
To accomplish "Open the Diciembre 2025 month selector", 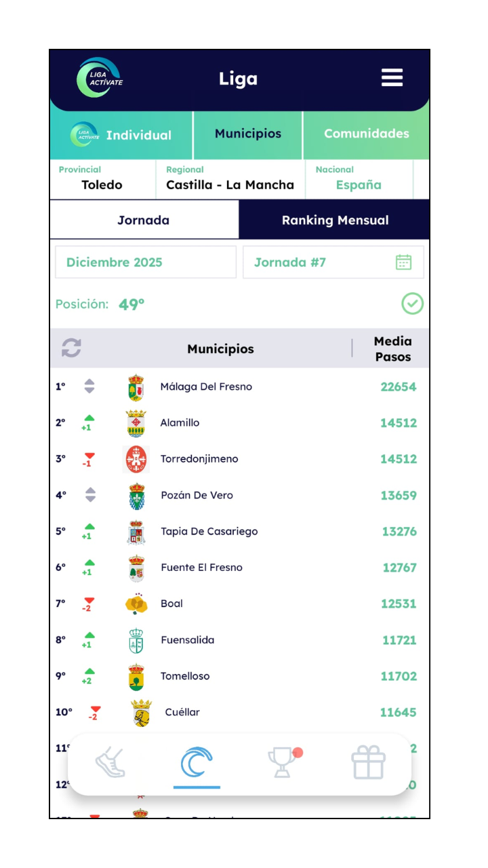I will click(x=146, y=262).
